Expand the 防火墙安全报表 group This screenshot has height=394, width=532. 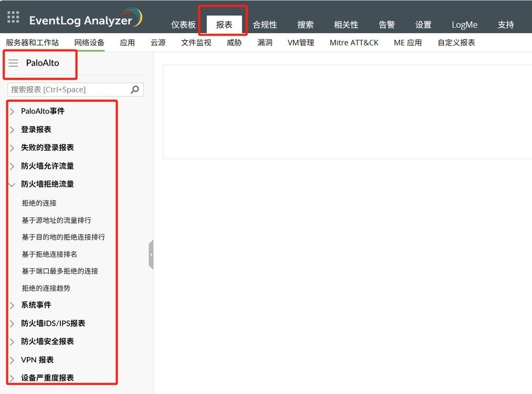(12, 342)
